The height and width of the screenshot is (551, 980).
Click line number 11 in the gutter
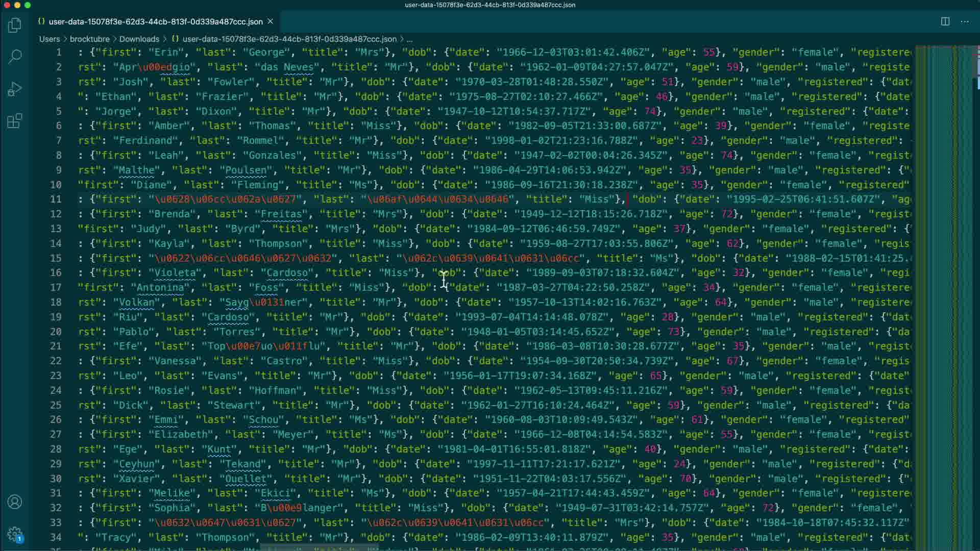point(56,199)
